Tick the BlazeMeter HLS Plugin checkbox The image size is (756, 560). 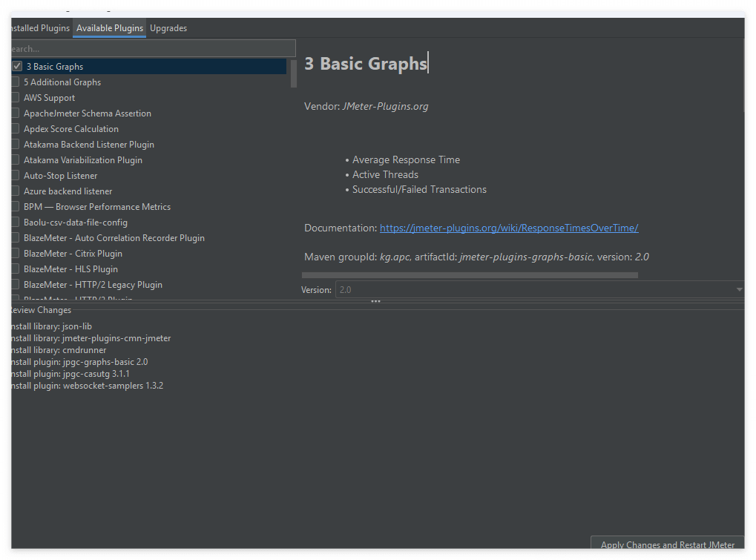[x=16, y=269]
